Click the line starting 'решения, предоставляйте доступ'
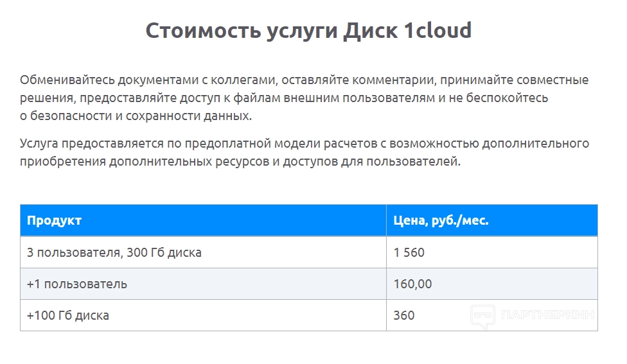627x364 pixels. pos(284,98)
